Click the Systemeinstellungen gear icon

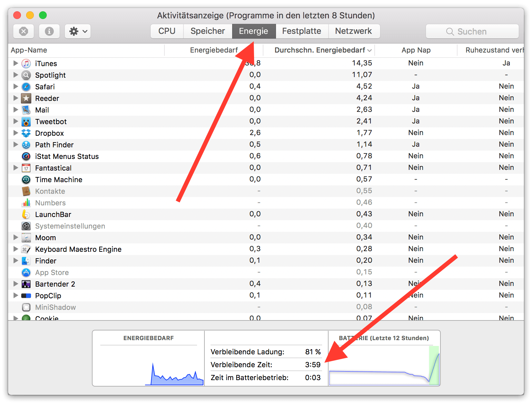(26, 226)
